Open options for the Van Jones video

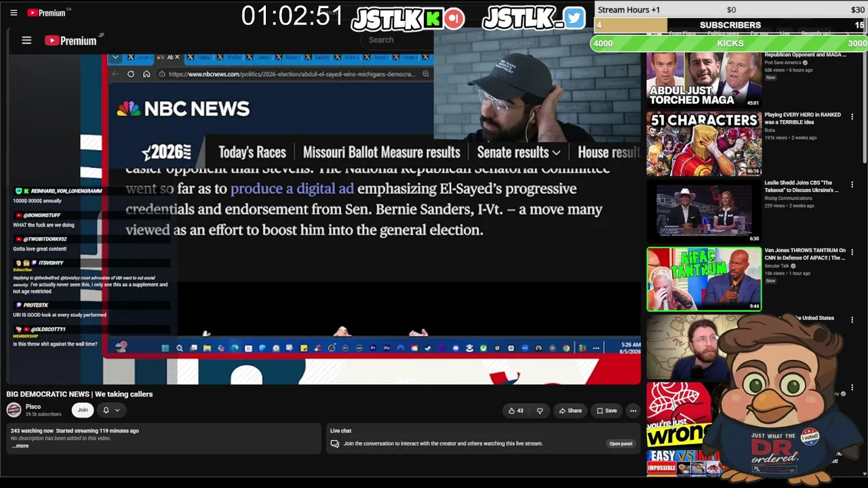(x=852, y=252)
